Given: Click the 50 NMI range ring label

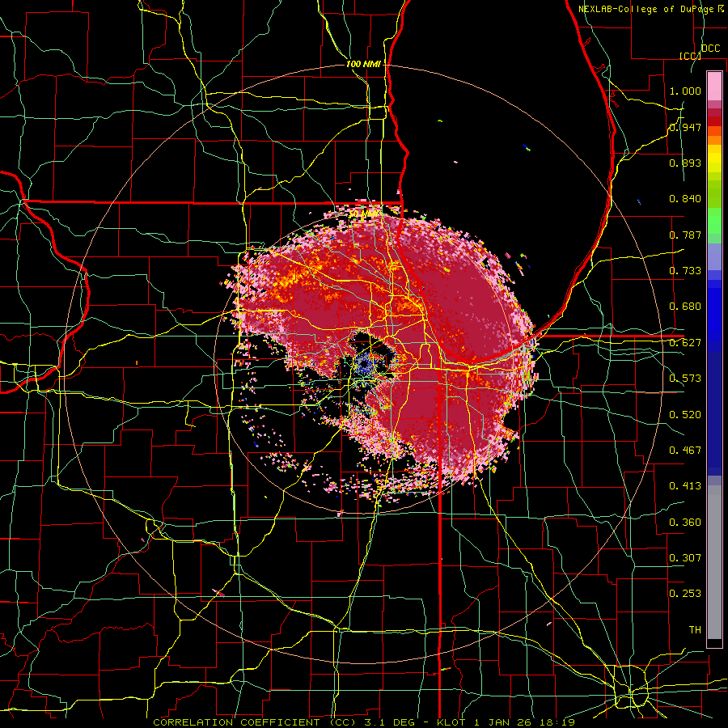Looking at the screenshot, I should click(x=363, y=214).
